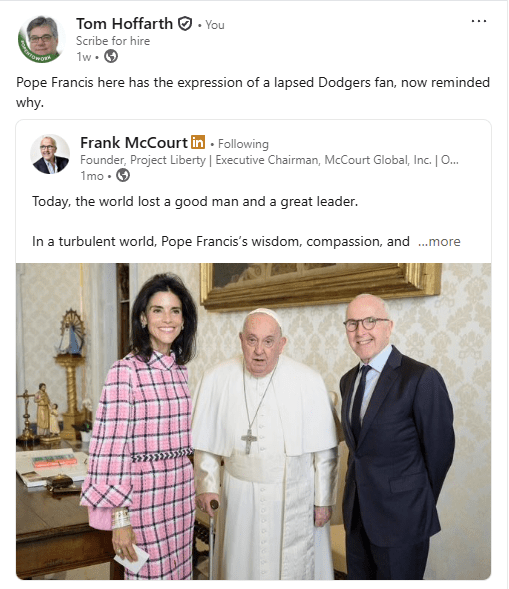
Task: Click the globe visibility icon under Tom Hoffarth
Action: tap(111, 56)
